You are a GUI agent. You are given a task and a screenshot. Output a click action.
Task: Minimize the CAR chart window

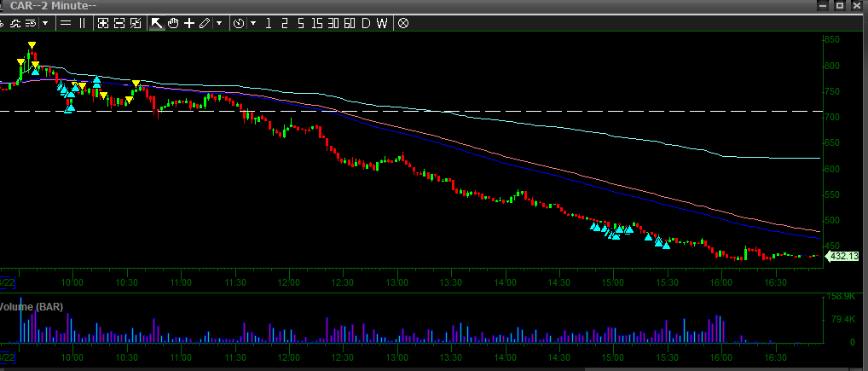pyautogui.click(x=823, y=5)
